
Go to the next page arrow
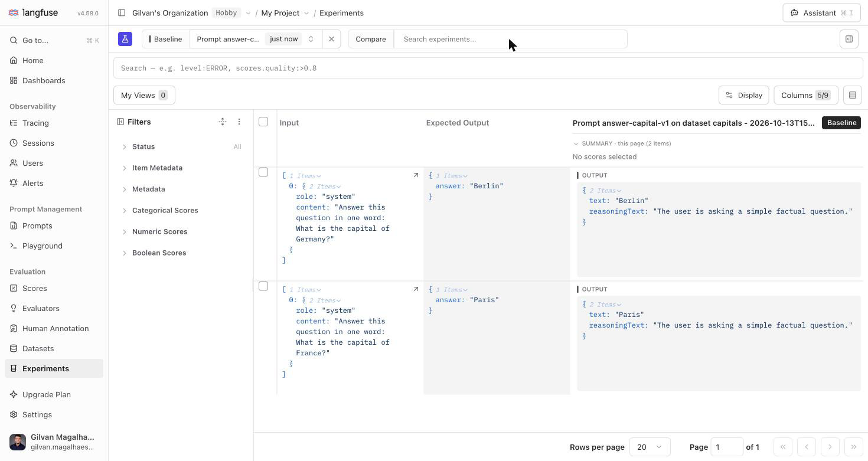830,447
